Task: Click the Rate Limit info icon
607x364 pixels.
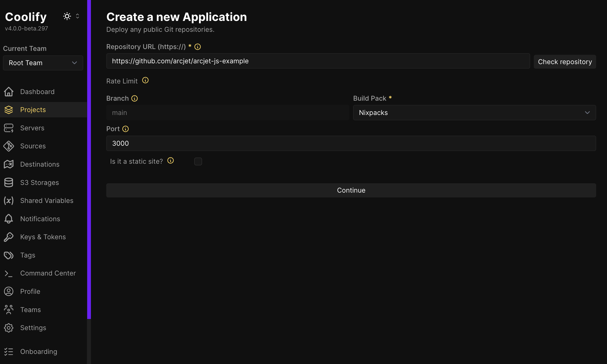Action: (145, 80)
